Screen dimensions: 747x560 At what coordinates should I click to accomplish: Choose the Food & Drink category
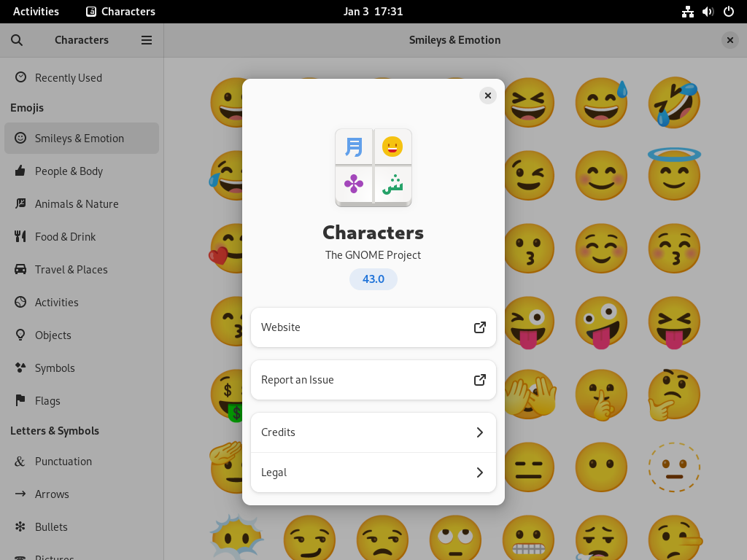coord(82,237)
